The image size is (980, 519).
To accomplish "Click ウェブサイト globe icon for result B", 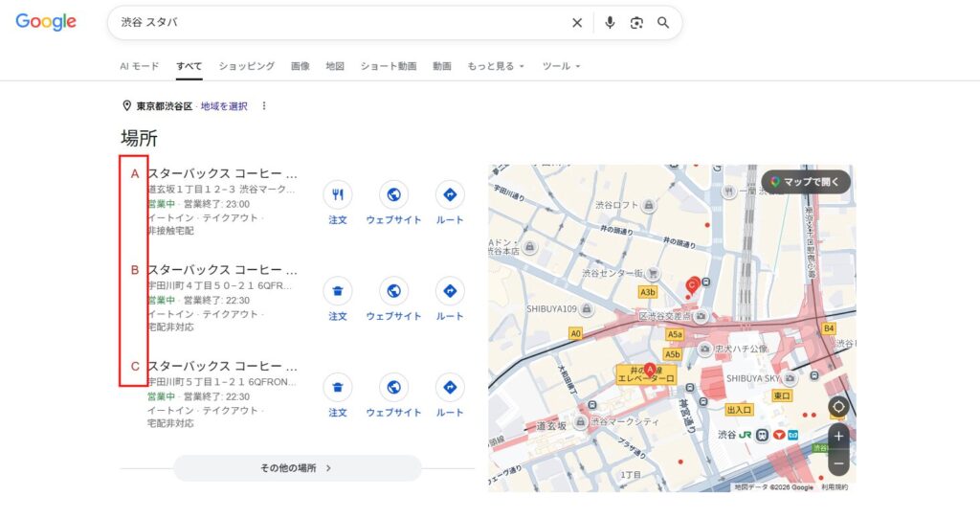I will (393, 291).
